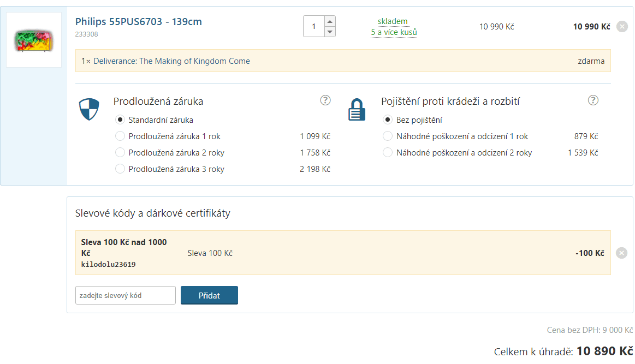Open help for Prodloužená záruka
This screenshot has width=635, height=364.
tap(325, 100)
